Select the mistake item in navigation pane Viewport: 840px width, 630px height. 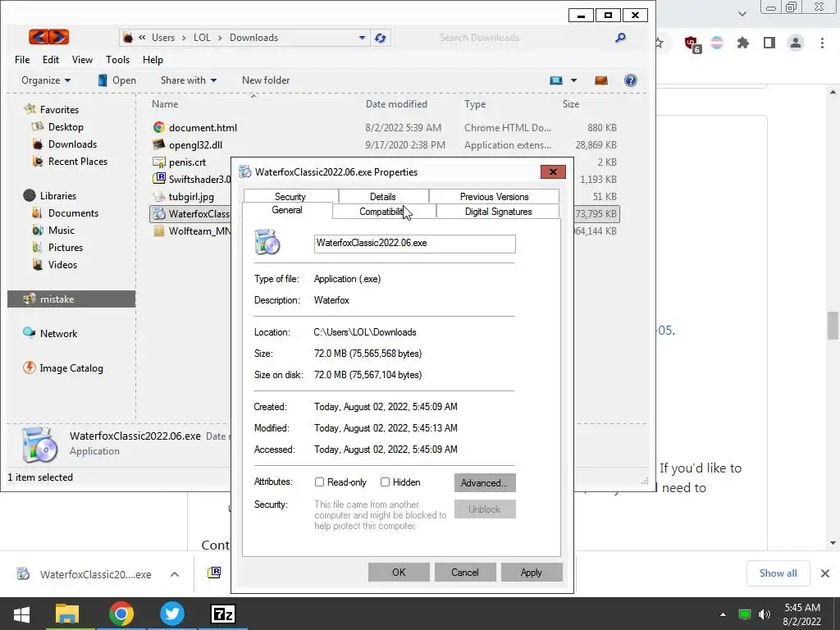[71, 299]
